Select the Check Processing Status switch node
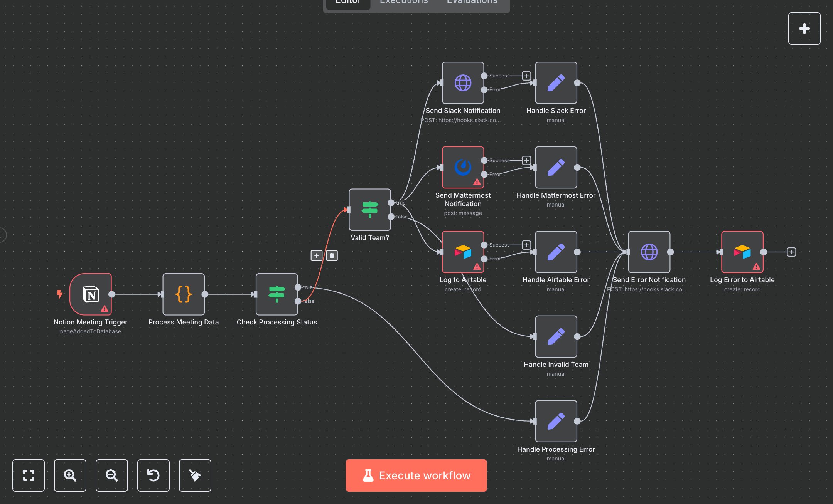The image size is (833, 504). 277,295
